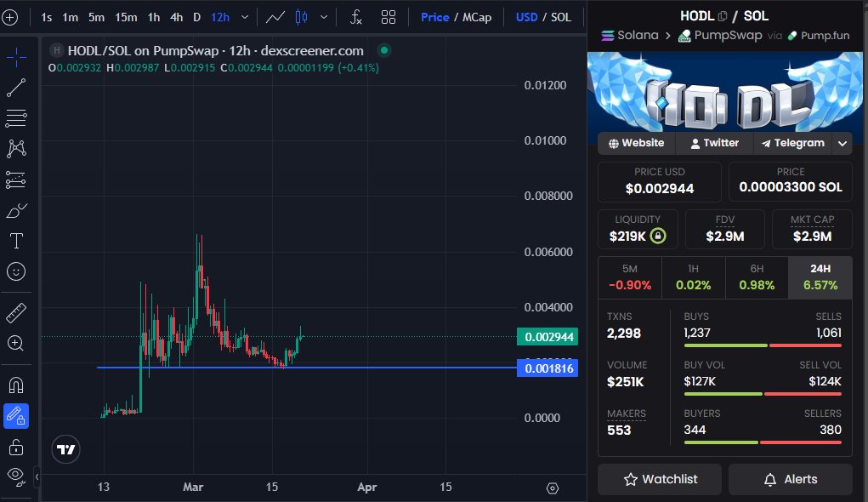This screenshot has width=868, height=502.
Task: Expand more social links chevron
Action: 842,144
